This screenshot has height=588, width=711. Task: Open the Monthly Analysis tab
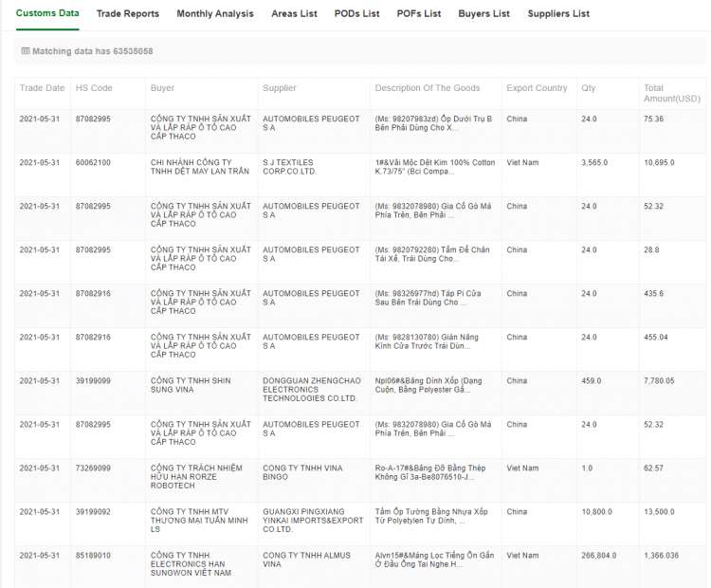click(215, 13)
